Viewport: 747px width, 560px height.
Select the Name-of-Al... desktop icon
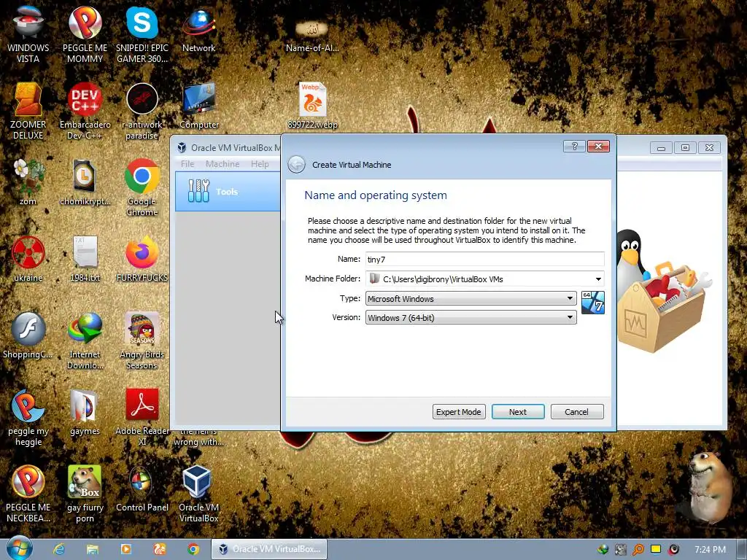pos(312,34)
